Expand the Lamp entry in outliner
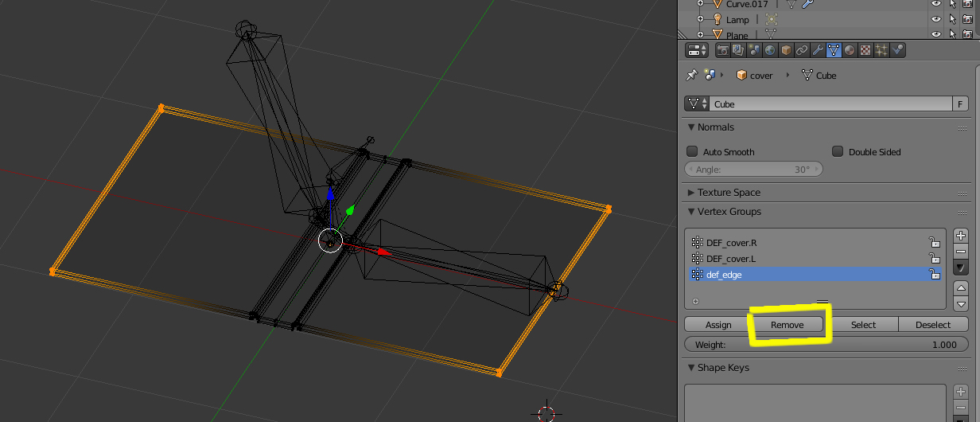 pos(701,19)
